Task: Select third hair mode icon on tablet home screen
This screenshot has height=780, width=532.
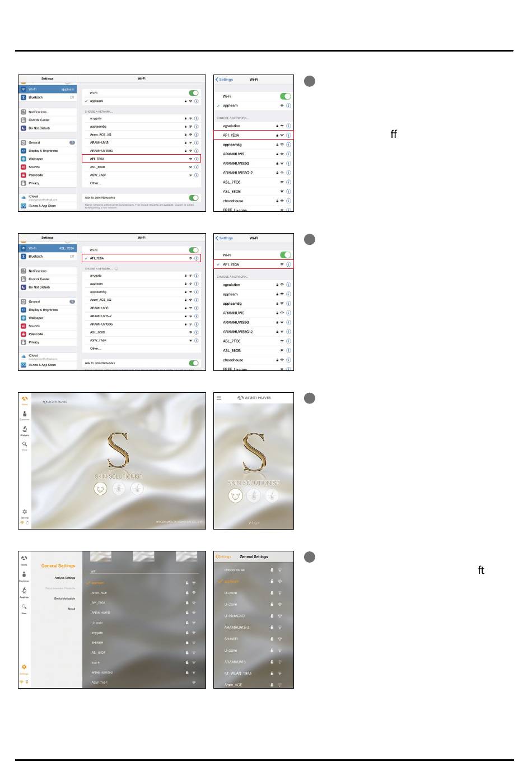Action: (137, 489)
